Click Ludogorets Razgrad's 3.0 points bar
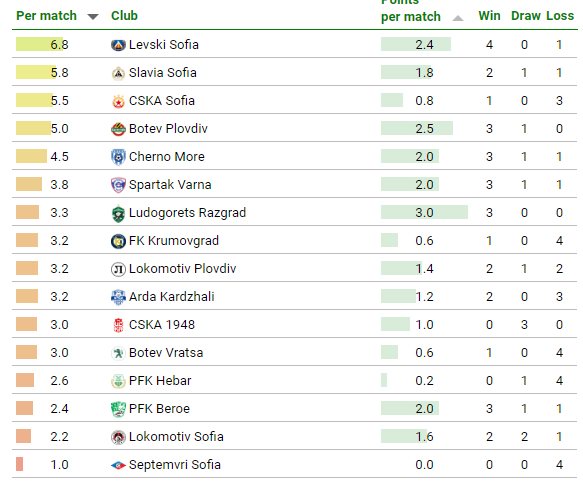583x500 pixels. point(424,213)
